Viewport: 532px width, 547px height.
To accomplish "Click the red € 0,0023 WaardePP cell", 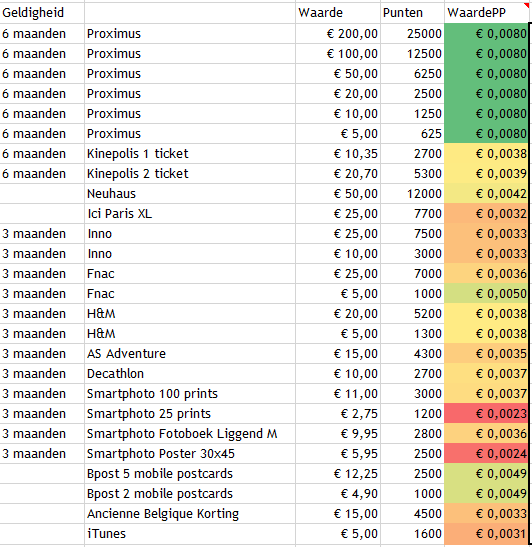I will coord(487,413).
